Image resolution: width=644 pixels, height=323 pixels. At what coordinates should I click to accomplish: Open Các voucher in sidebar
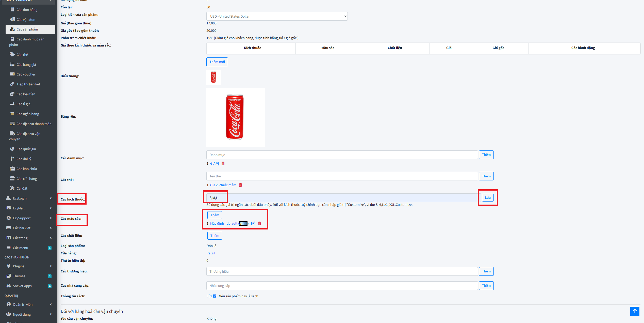pos(26,74)
